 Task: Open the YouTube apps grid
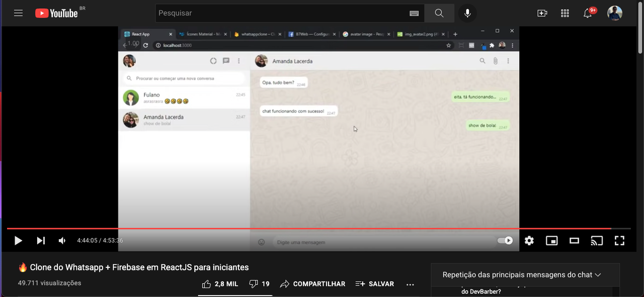(x=565, y=13)
